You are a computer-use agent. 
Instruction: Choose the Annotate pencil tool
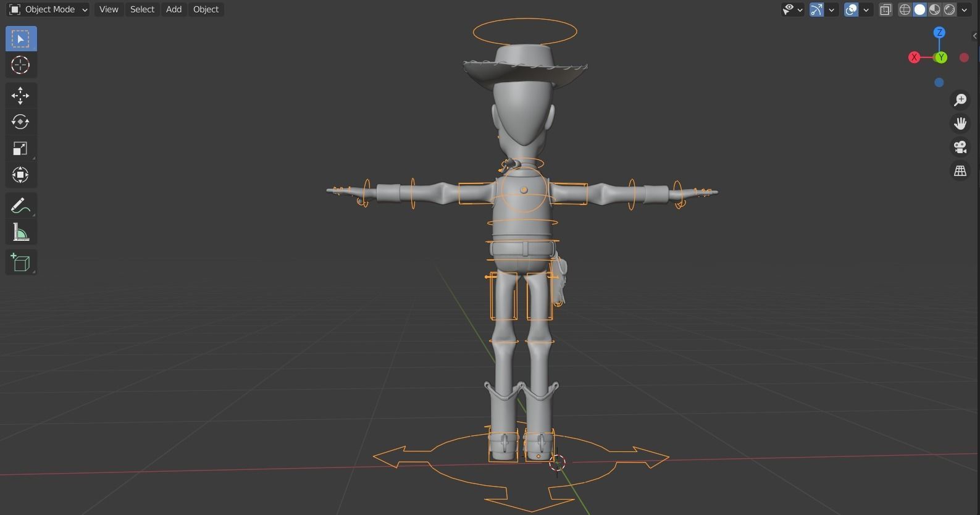[x=21, y=206]
